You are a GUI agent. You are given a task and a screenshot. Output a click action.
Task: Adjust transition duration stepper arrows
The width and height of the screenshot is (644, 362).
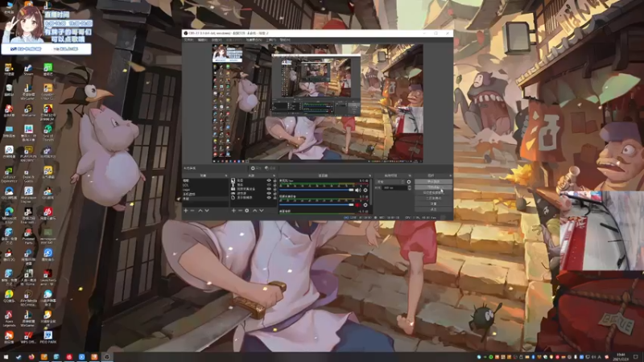click(409, 188)
